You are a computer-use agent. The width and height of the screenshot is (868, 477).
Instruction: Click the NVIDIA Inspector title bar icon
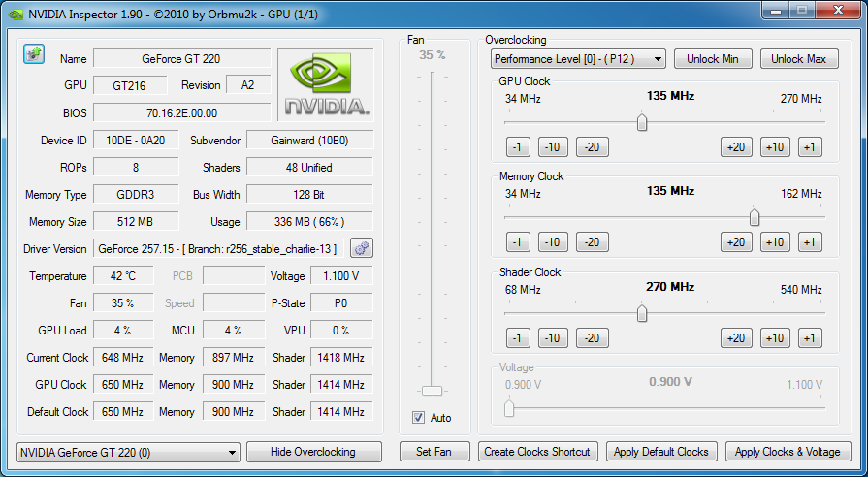pos(15,14)
